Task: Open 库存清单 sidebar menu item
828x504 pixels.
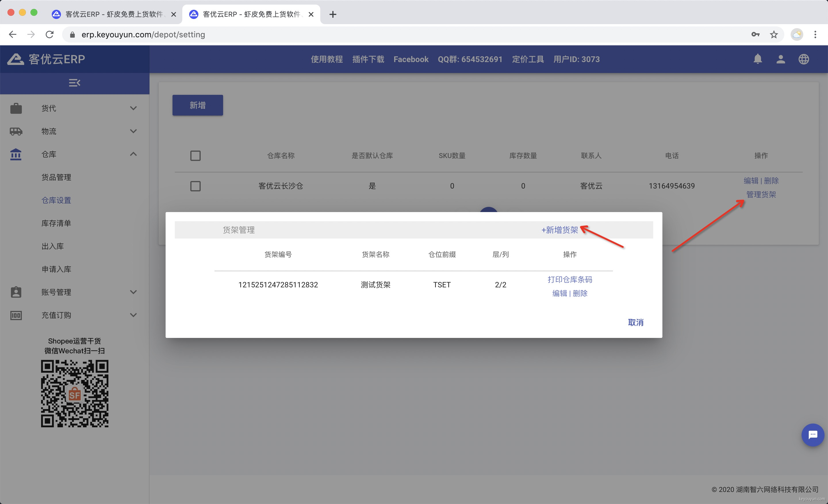Action: tap(56, 223)
